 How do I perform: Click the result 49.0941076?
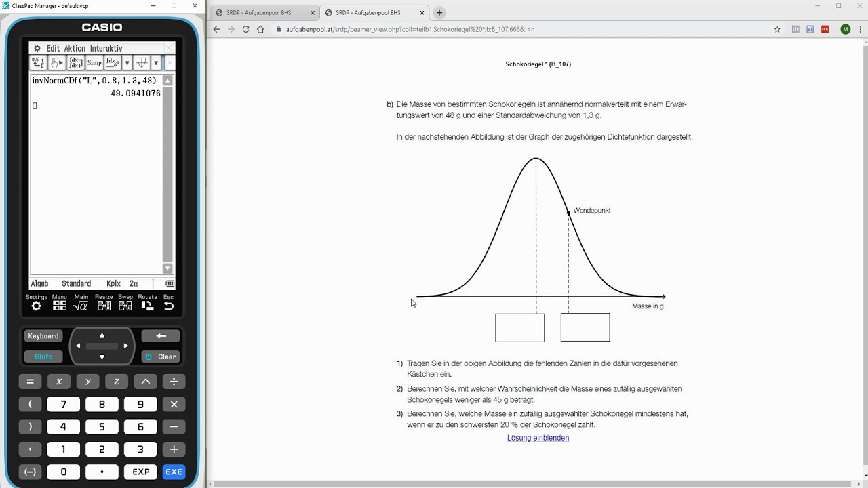(136, 94)
